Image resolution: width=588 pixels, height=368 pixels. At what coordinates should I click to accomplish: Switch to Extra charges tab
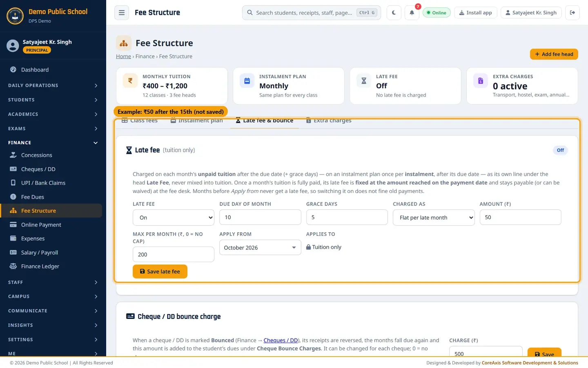coord(329,121)
